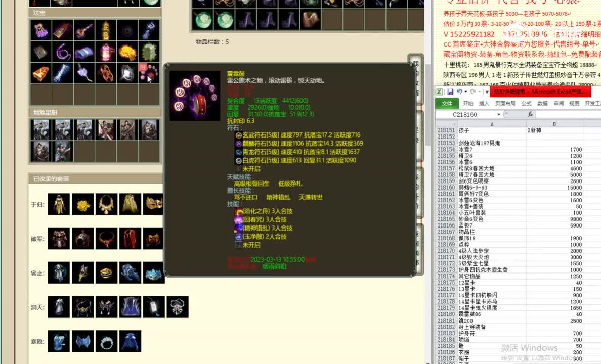Select the red knot ring artifact

coord(106,73)
